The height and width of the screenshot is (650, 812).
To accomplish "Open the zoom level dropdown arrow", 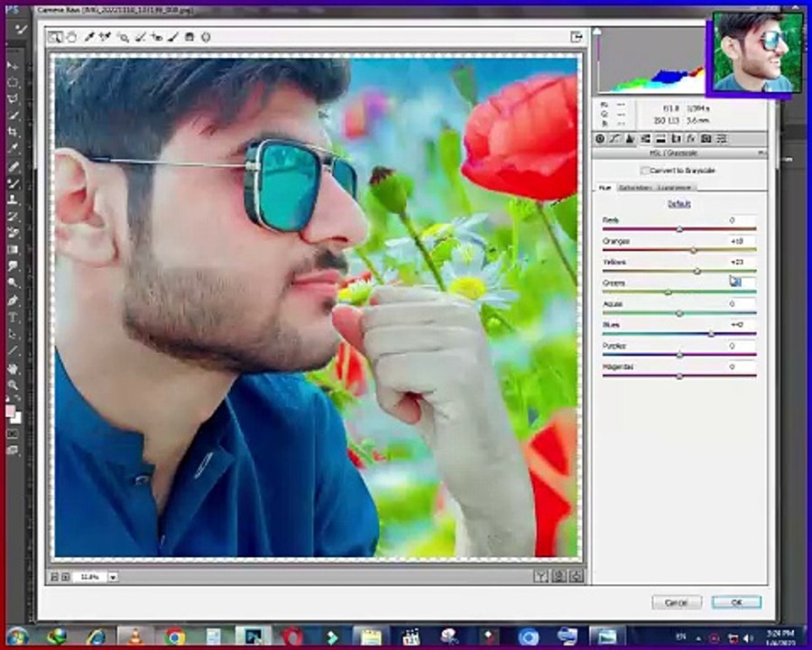I will click(x=113, y=577).
